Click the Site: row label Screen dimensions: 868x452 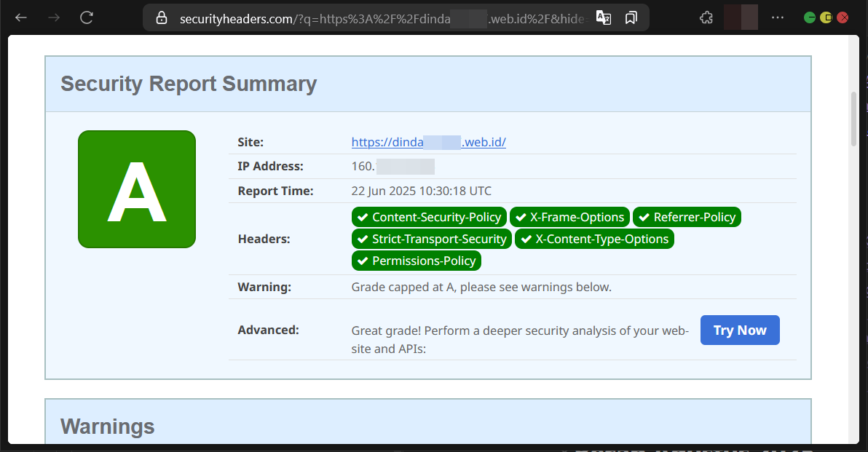pyautogui.click(x=250, y=142)
